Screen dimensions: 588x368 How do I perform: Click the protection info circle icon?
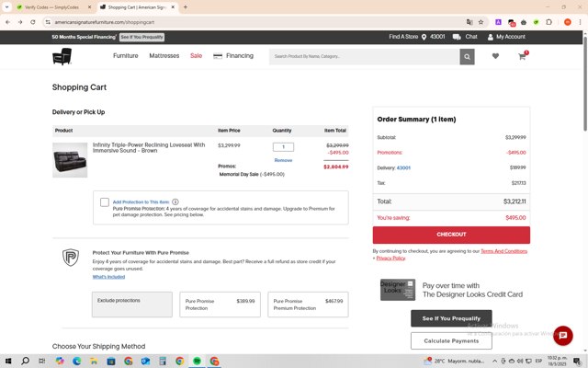(x=175, y=201)
